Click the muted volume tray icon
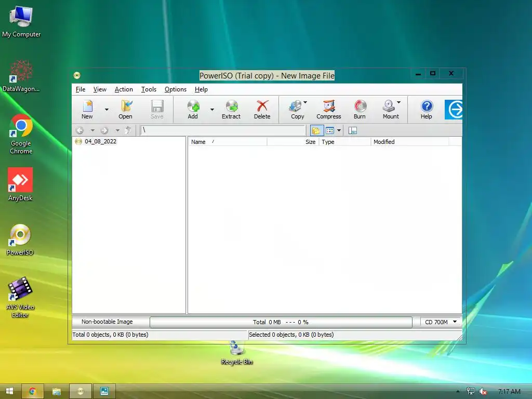532x399 pixels. click(x=483, y=391)
